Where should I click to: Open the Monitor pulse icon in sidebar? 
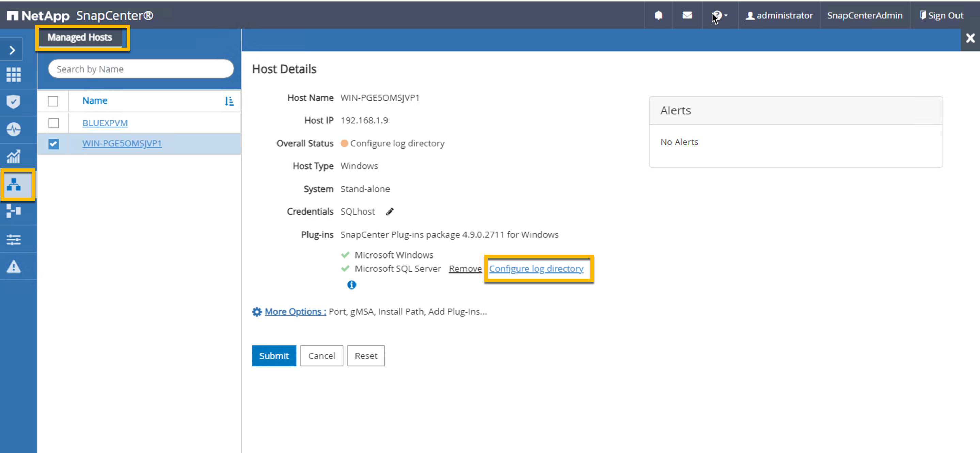(14, 129)
